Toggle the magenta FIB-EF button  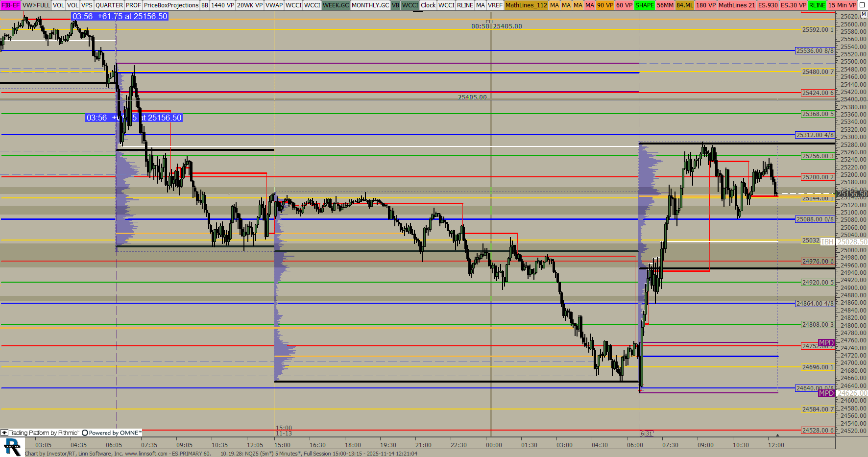pyautogui.click(x=10, y=5)
